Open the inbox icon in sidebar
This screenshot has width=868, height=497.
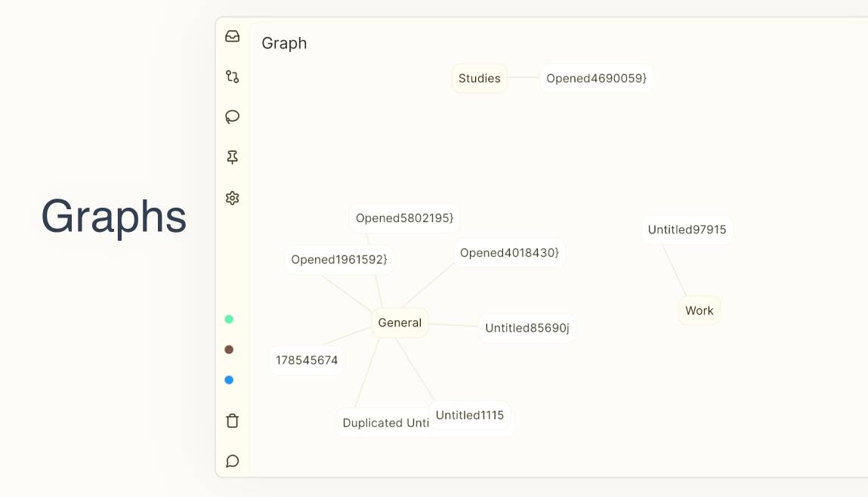(x=233, y=36)
